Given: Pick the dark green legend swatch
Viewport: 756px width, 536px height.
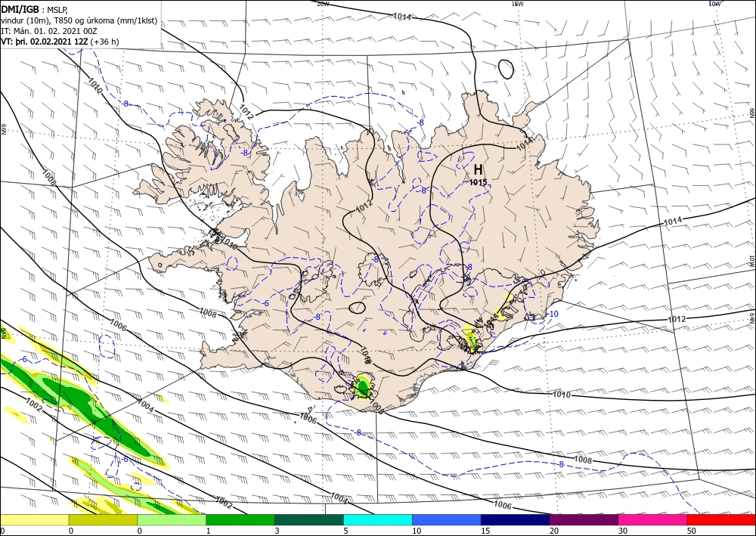Looking at the screenshot, I should [x=309, y=519].
